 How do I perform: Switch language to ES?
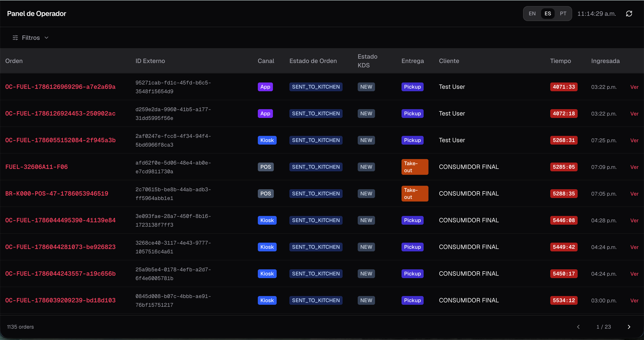(x=547, y=14)
